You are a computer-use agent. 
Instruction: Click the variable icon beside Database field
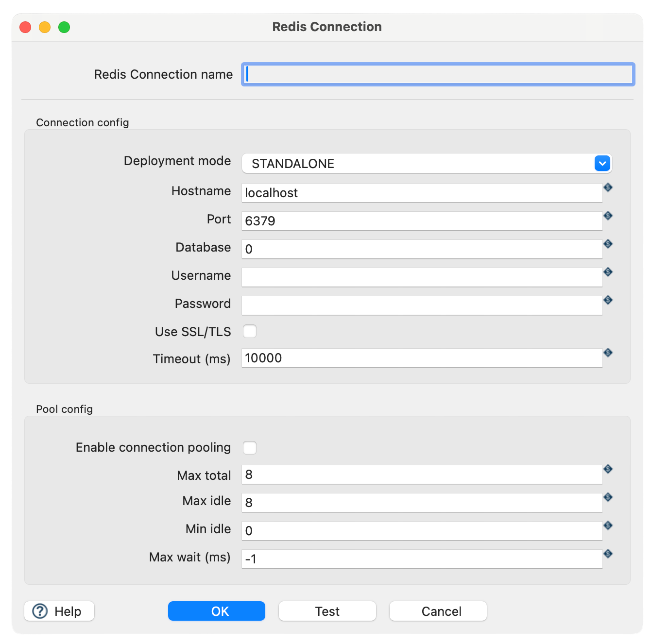tap(608, 244)
